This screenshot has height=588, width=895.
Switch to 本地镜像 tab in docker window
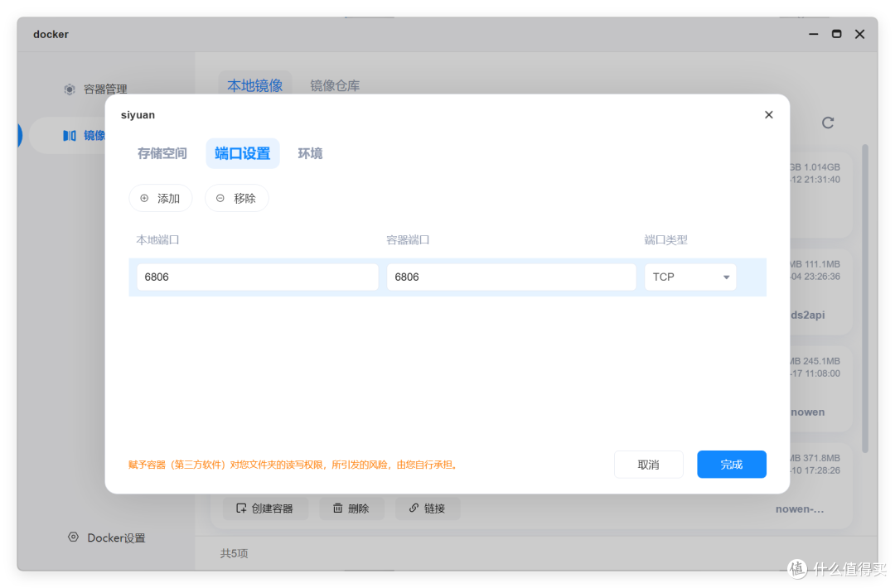[x=254, y=85]
